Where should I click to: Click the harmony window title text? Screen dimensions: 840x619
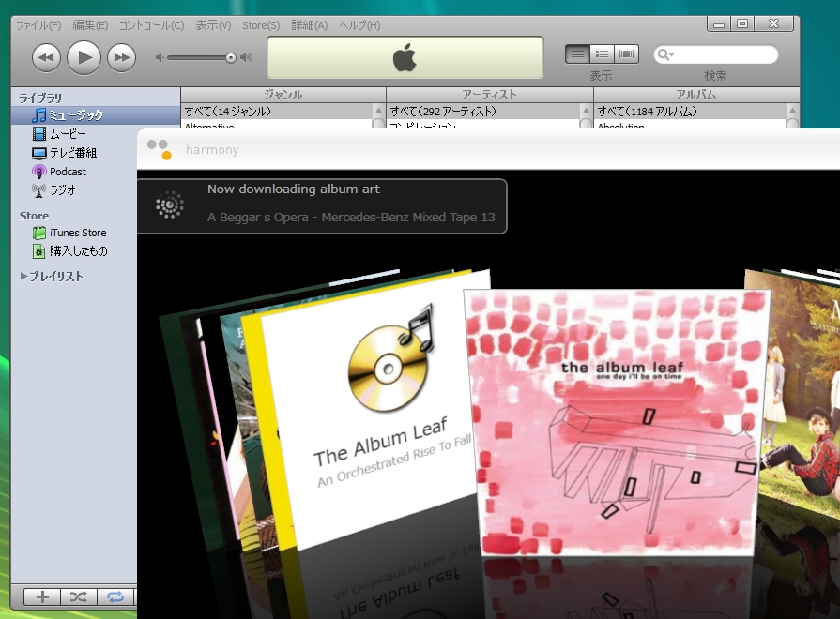tap(212, 150)
